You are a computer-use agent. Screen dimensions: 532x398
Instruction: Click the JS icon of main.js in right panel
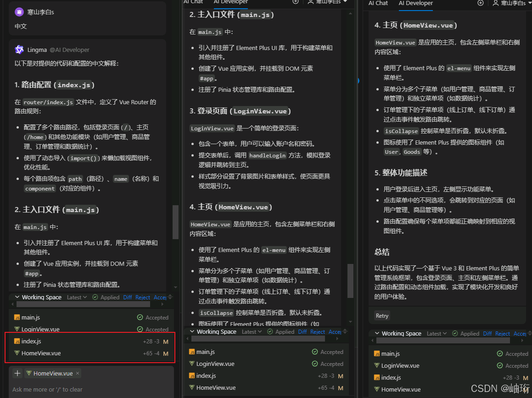376,353
